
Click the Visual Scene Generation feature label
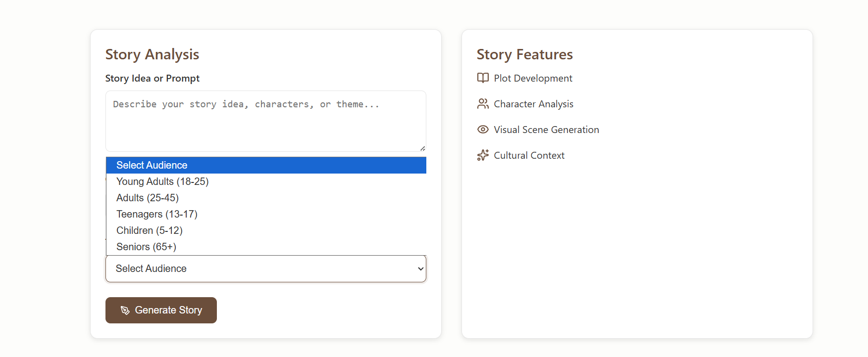tap(546, 130)
